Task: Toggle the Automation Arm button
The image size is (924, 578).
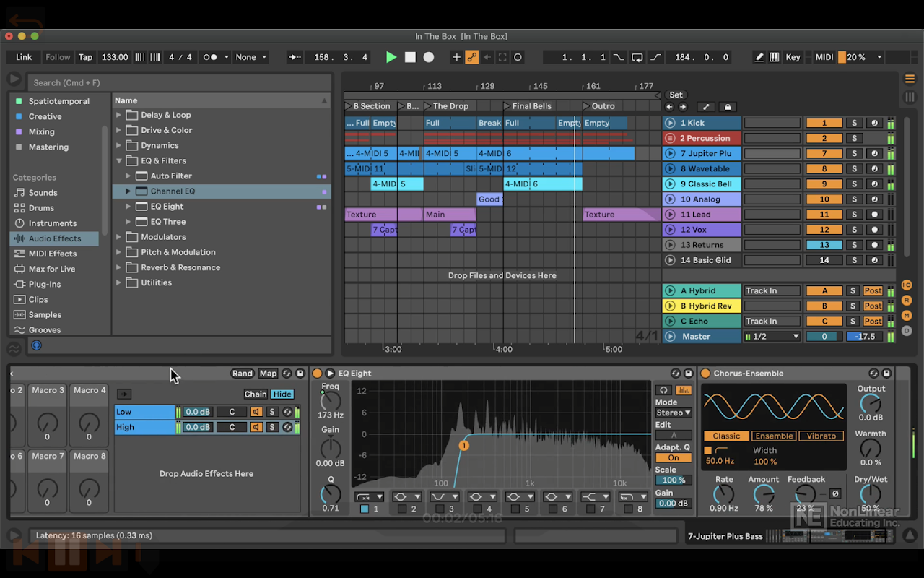Action: tap(472, 57)
